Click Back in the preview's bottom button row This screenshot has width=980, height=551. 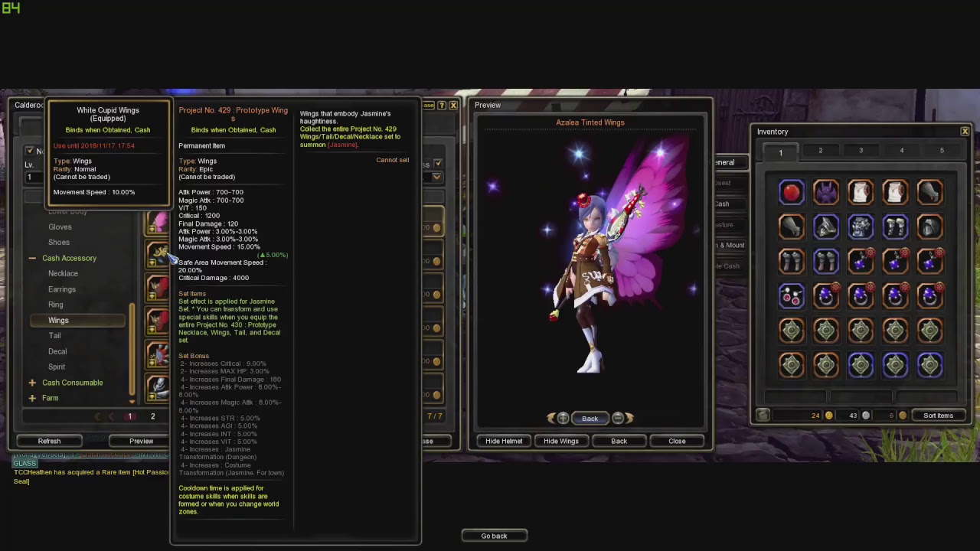[x=619, y=441]
